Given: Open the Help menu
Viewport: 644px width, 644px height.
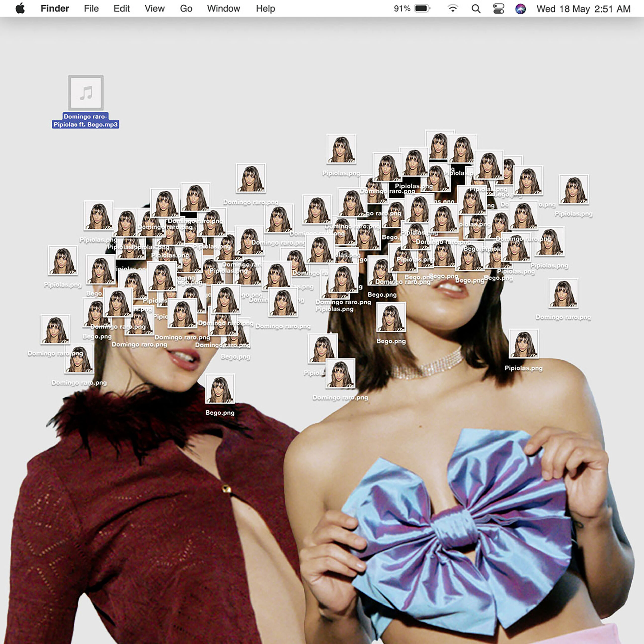Looking at the screenshot, I should tap(265, 8).
